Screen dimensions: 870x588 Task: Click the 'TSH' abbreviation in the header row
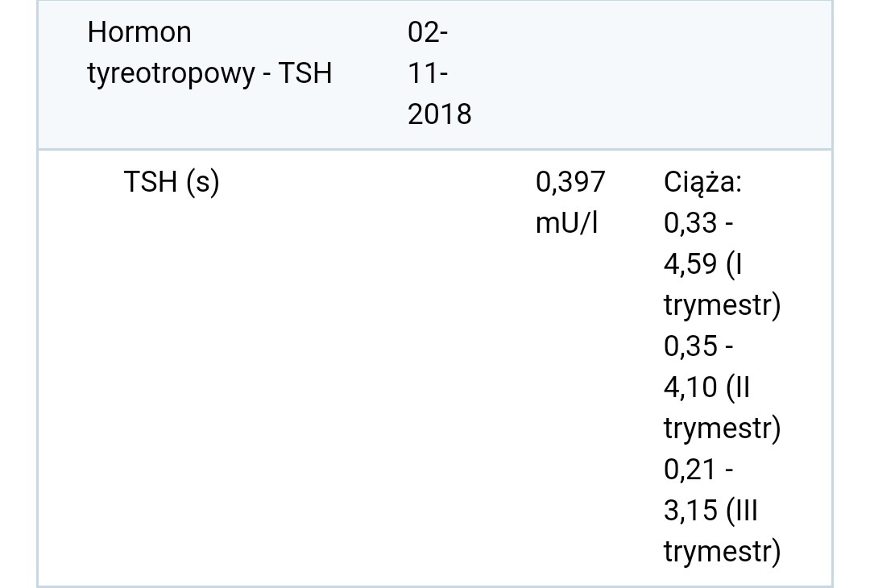click(305, 73)
